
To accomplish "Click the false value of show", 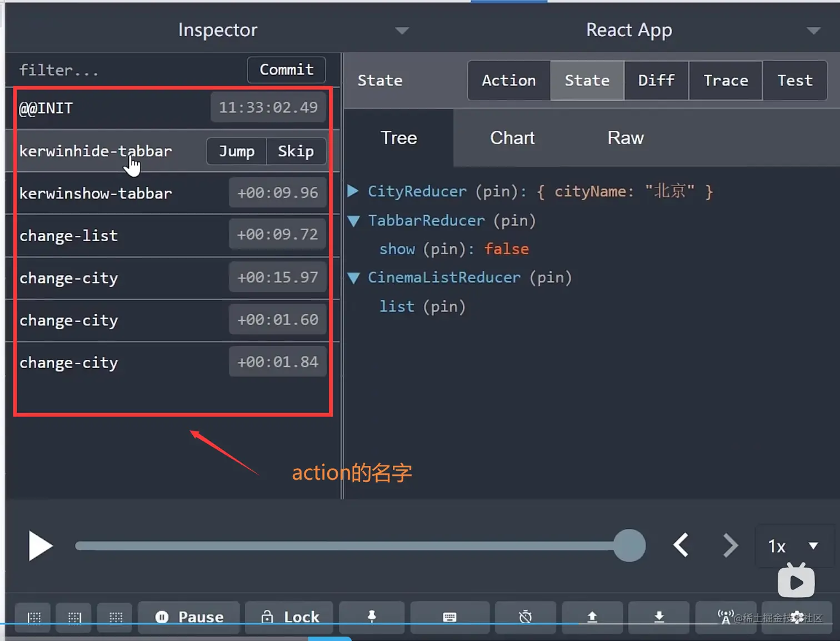I will [x=507, y=249].
